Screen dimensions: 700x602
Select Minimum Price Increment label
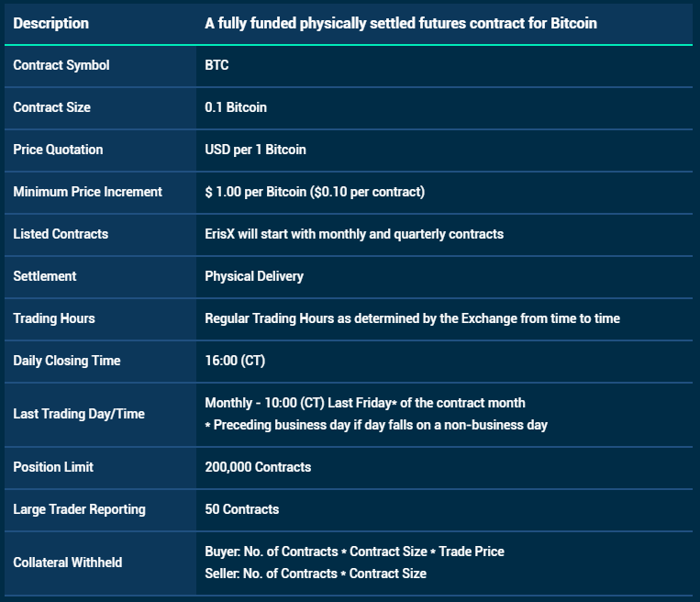[87, 192]
